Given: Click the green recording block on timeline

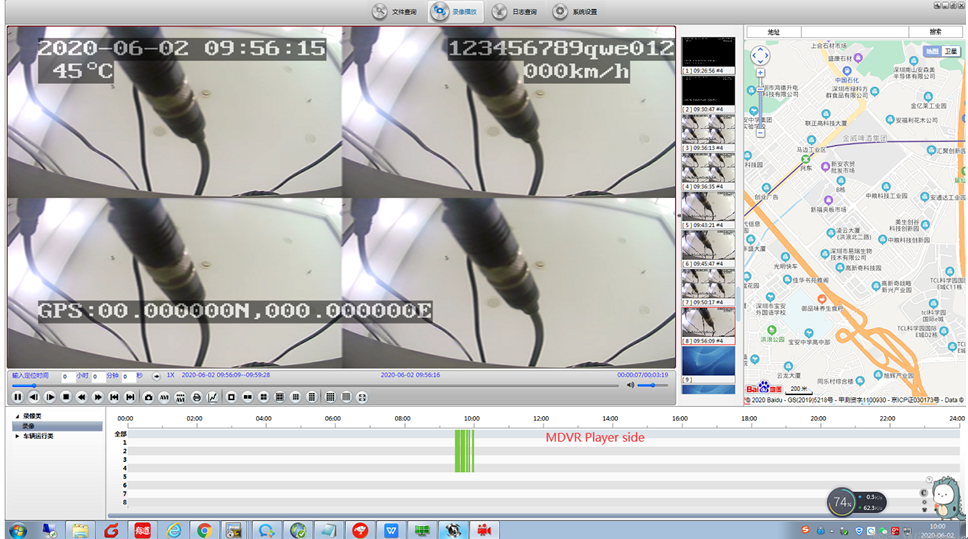Looking at the screenshot, I should point(464,451).
